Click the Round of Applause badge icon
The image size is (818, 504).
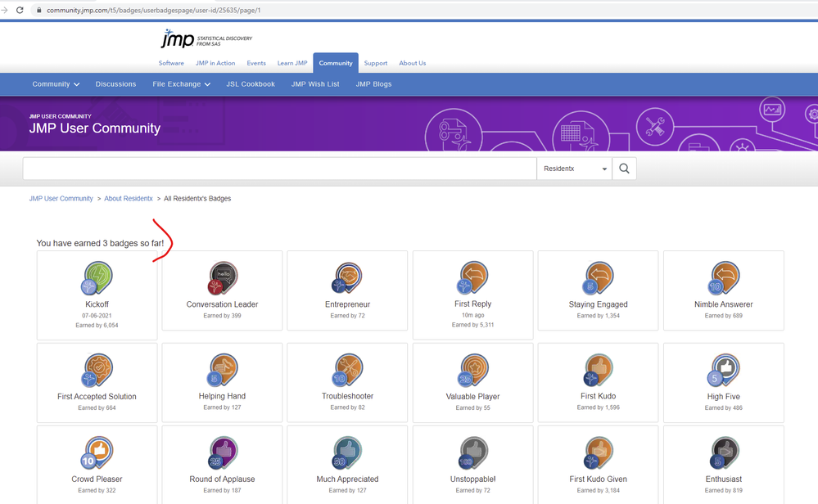223,453
